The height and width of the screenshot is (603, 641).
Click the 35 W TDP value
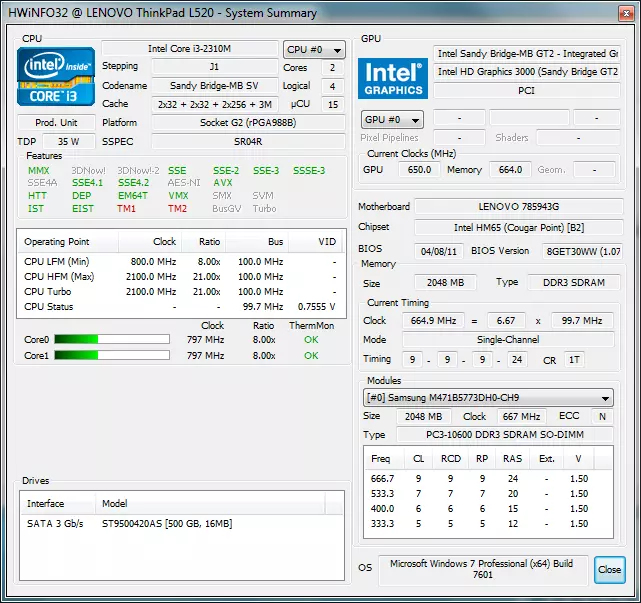(x=69, y=141)
